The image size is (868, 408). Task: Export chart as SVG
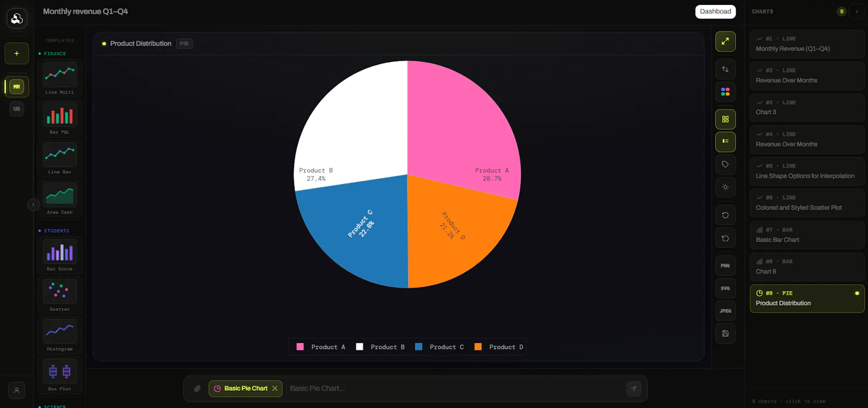(725, 289)
